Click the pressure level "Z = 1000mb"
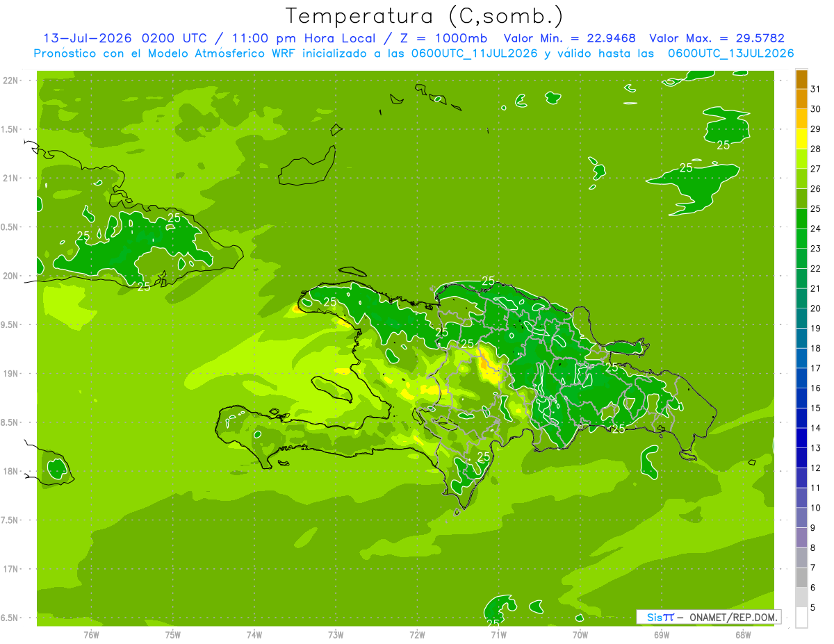 pos(441,38)
